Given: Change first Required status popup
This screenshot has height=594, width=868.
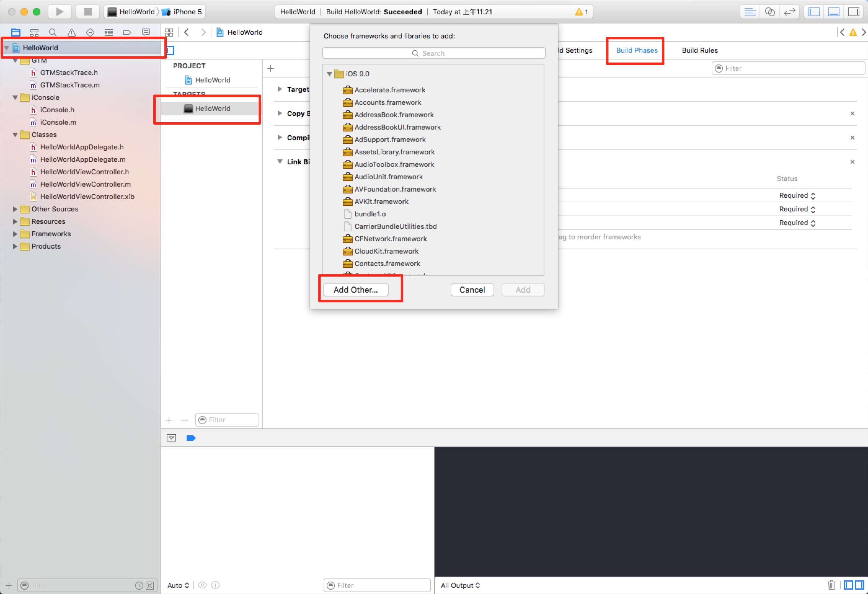Looking at the screenshot, I should [x=797, y=195].
